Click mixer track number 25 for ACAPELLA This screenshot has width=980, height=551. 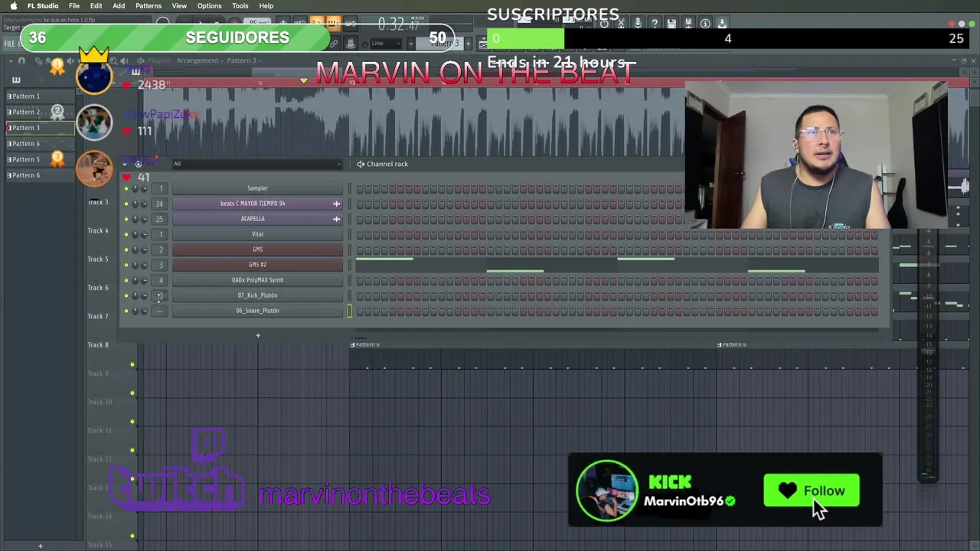pyautogui.click(x=159, y=219)
